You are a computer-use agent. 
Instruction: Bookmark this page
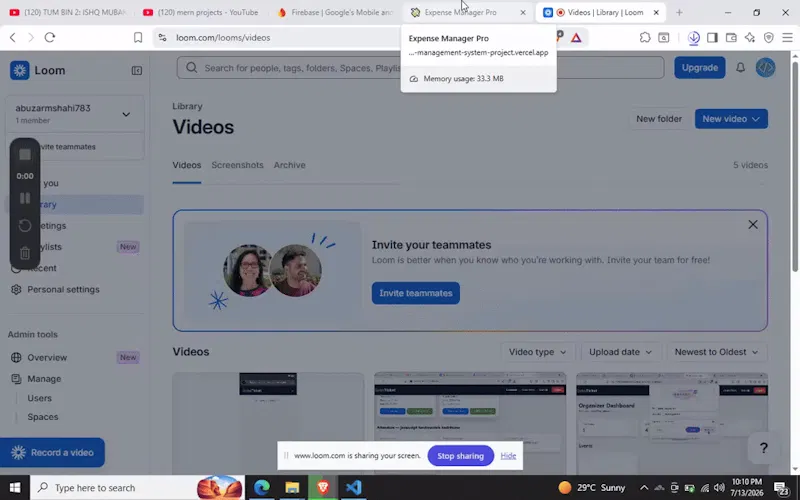(x=138, y=37)
